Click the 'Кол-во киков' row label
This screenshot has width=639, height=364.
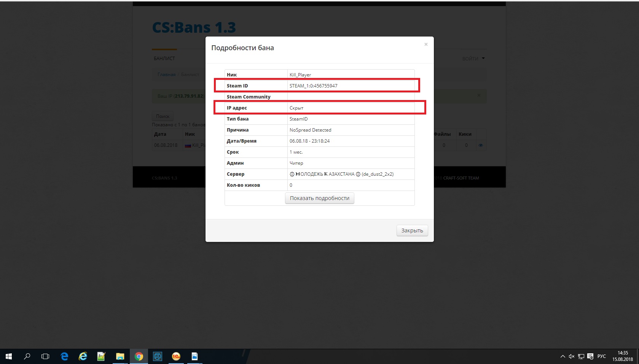click(243, 185)
